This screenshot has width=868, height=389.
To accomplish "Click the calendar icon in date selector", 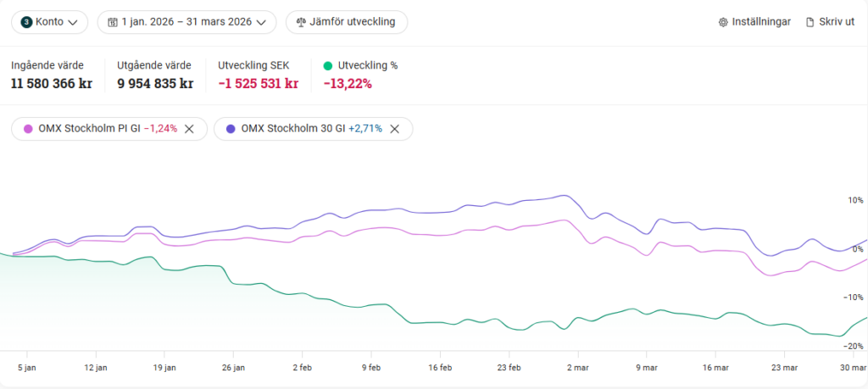I will point(112,22).
